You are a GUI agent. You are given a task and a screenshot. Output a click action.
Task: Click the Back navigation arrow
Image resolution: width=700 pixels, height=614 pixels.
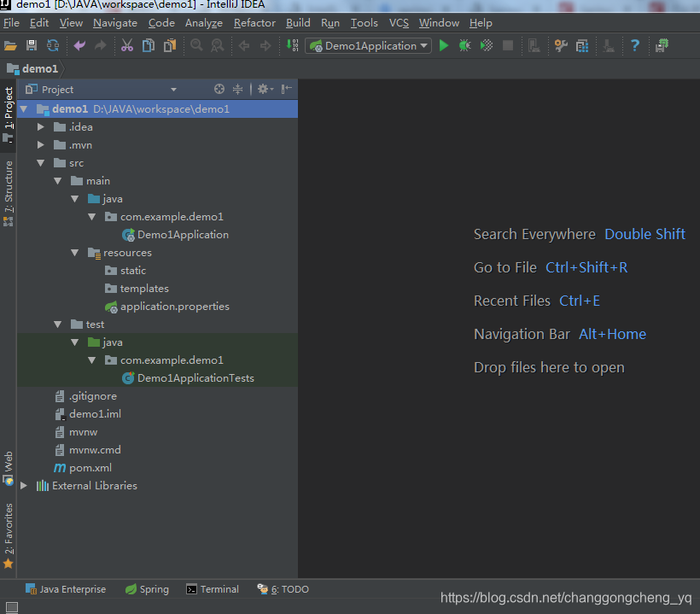click(244, 45)
